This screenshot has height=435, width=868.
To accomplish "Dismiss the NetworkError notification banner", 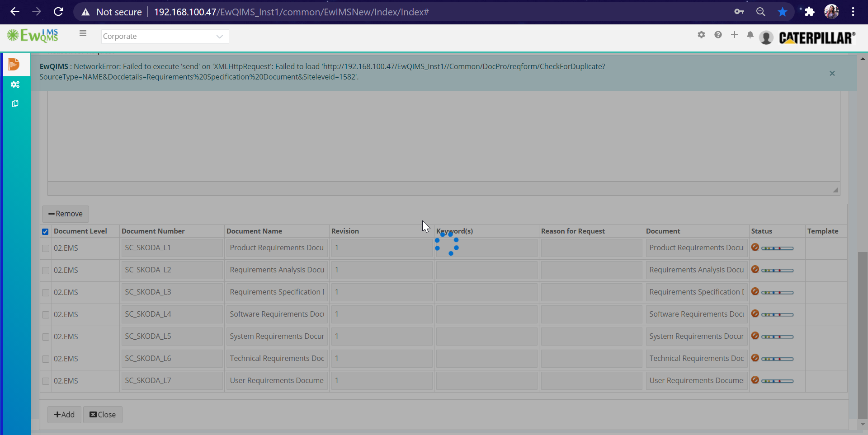I will (x=832, y=73).
